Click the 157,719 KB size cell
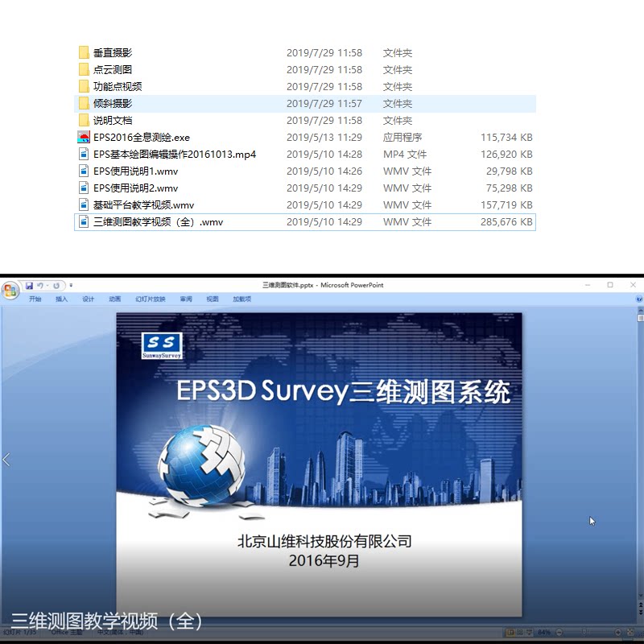Image resolution: width=644 pixels, height=644 pixels. point(506,204)
